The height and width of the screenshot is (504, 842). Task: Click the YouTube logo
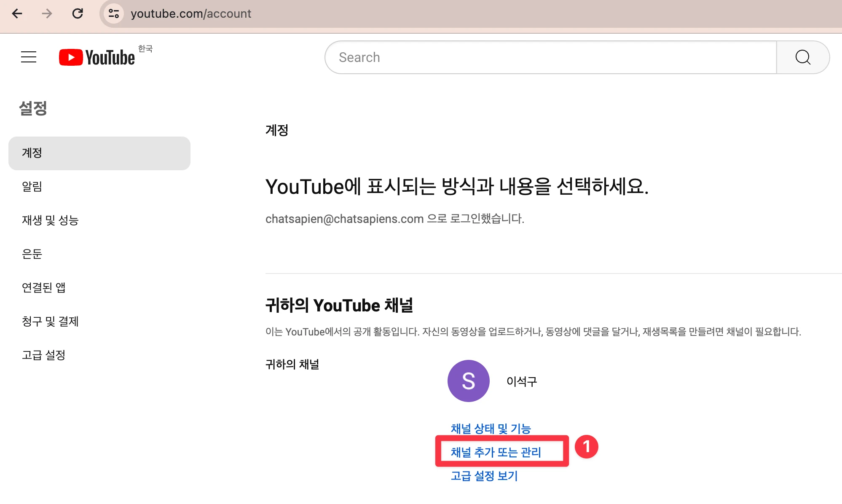click(x=97, y=57)
